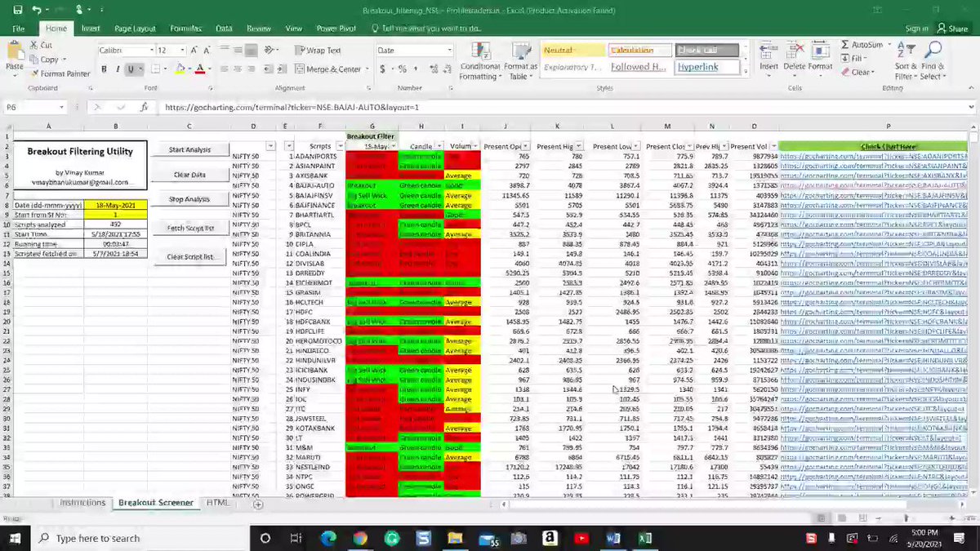This screenshot has height=551, width=980.
Task: Toggle italic formatting
Action: 118,69
